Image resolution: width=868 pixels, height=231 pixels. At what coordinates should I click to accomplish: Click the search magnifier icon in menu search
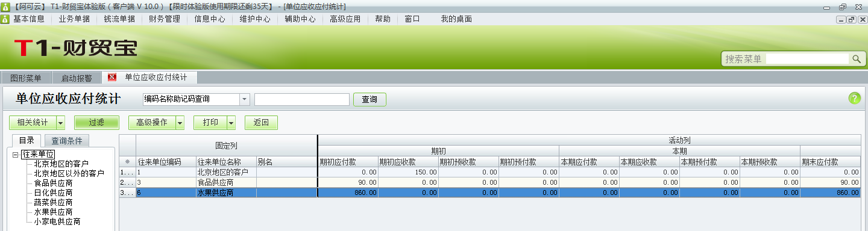tap(856, 59)
